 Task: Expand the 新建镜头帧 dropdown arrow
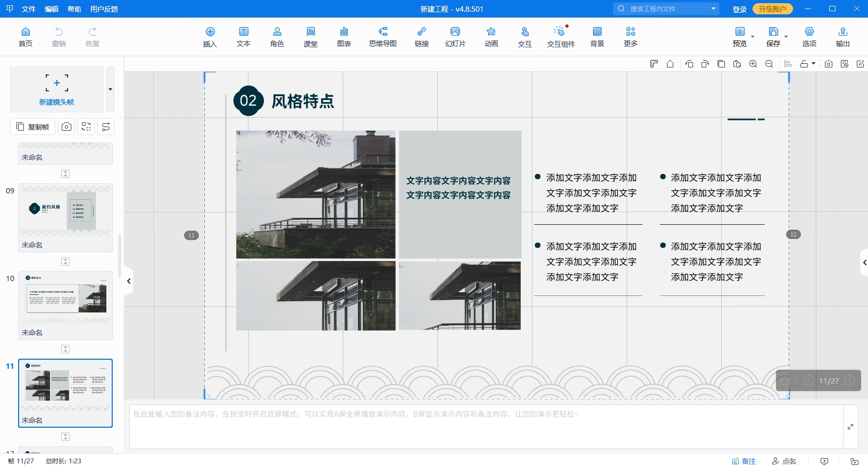point(110,89)
